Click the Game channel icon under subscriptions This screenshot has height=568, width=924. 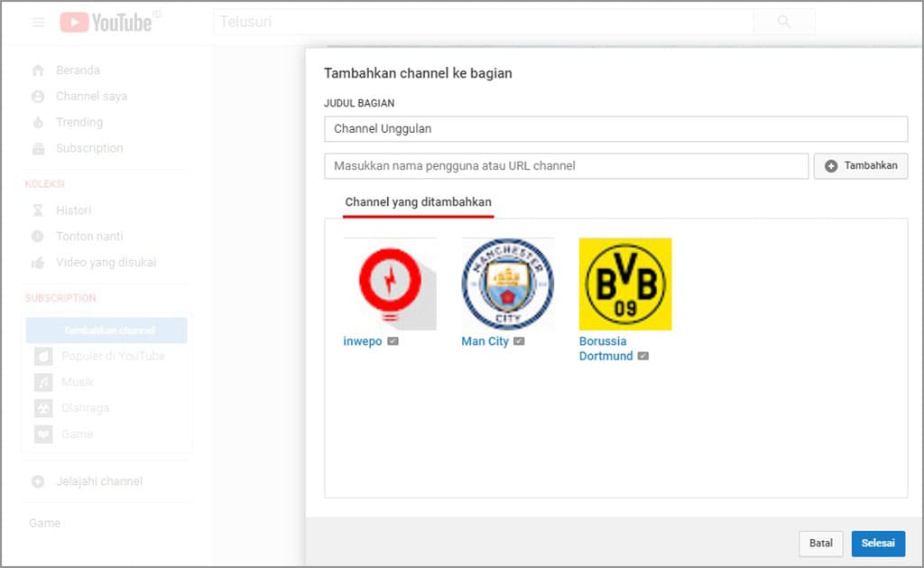(x=43, y=434)
